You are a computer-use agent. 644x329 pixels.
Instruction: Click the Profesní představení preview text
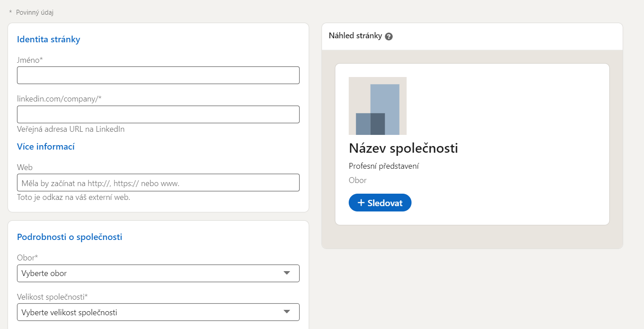(x=384, y=166)
